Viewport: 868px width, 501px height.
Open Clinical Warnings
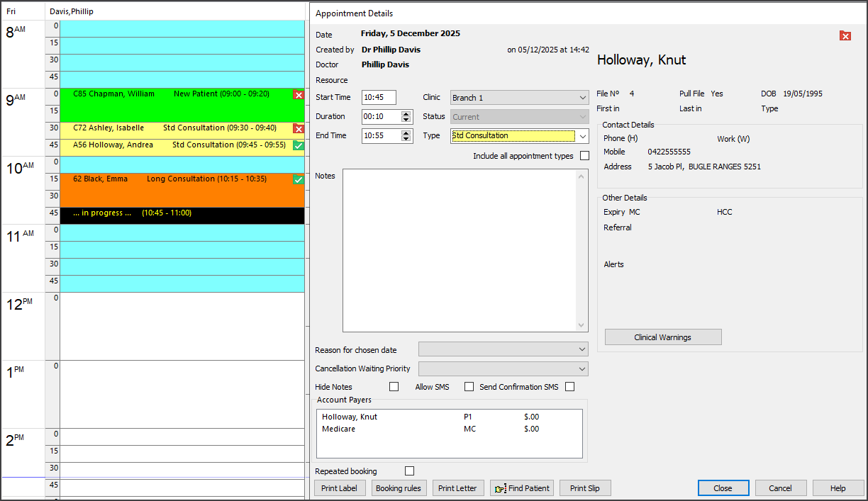click(x=662, y=337)
